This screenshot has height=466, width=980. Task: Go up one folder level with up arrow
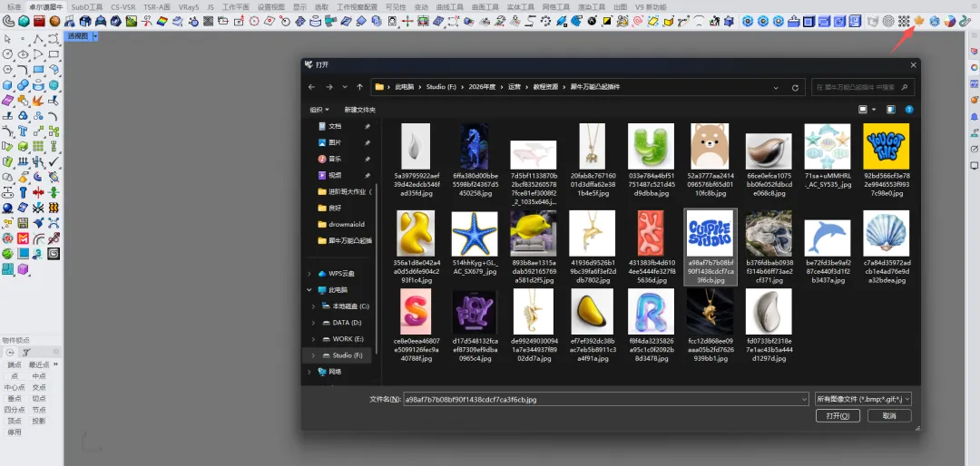[x=359, y=87]
